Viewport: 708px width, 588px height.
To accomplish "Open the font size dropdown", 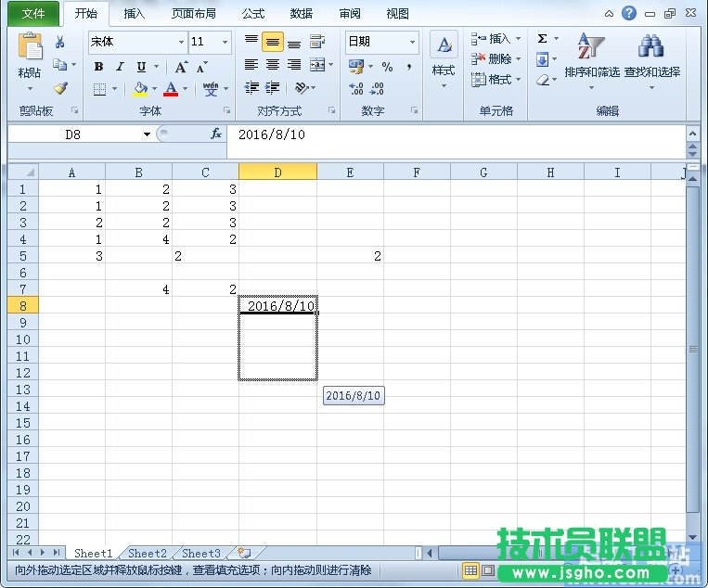I will (x=225, y=43).
